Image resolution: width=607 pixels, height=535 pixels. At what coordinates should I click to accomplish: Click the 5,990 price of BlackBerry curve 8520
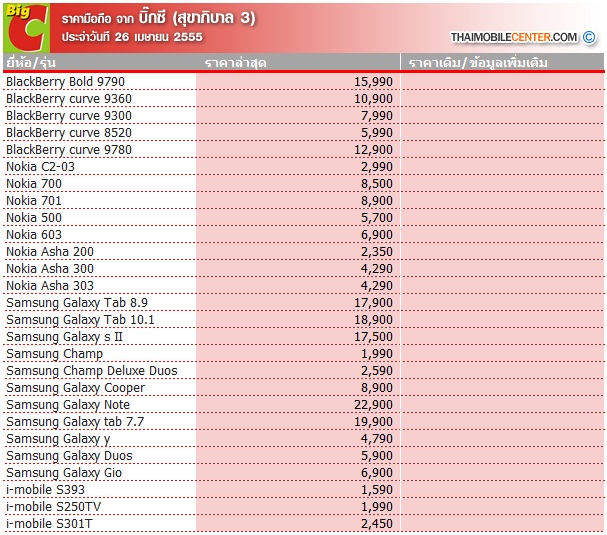coord(377,133)
